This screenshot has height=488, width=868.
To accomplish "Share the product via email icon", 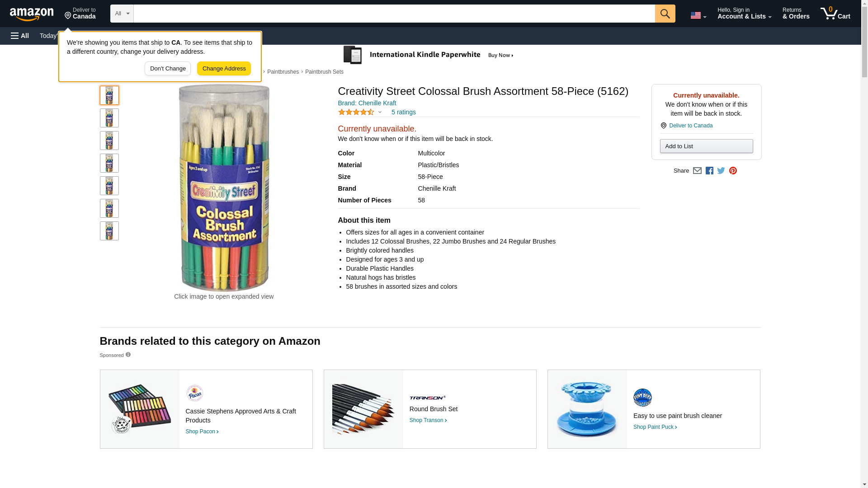I will point(697,171).
